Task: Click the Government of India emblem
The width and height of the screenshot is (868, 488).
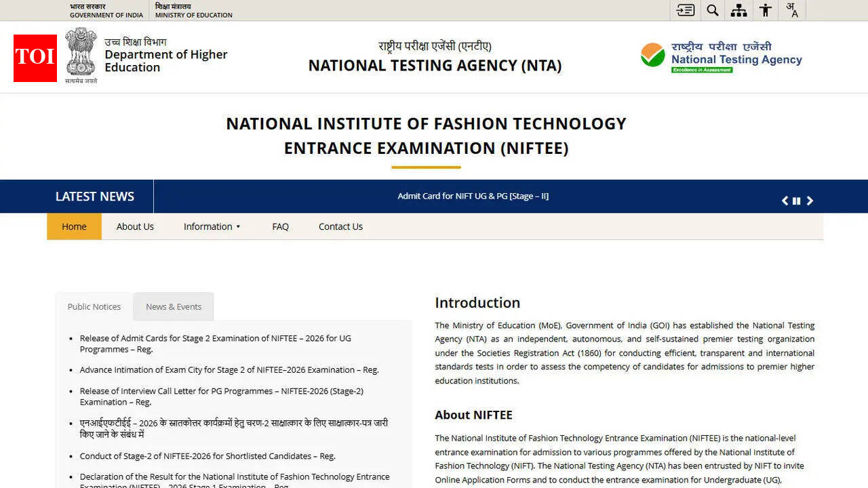Action: click(x=81, y=56)
